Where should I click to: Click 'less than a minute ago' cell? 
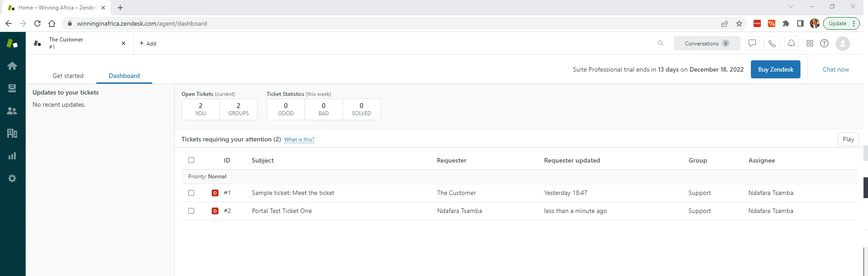coord(575,211)
